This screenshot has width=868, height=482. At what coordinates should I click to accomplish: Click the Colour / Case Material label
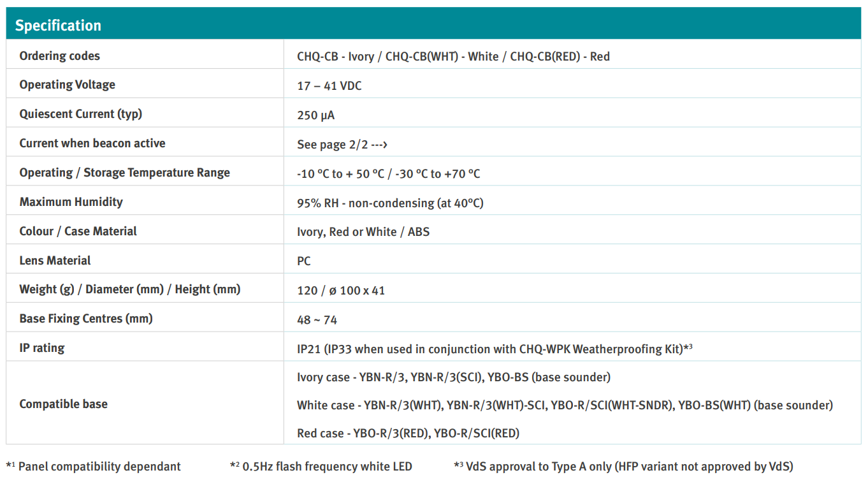click(78, 231)
